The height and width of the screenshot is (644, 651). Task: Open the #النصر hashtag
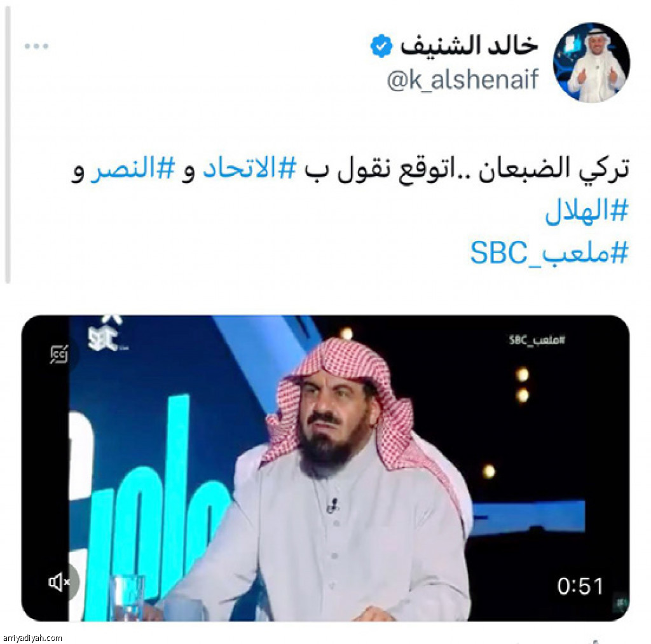click(x=132, y=169)
